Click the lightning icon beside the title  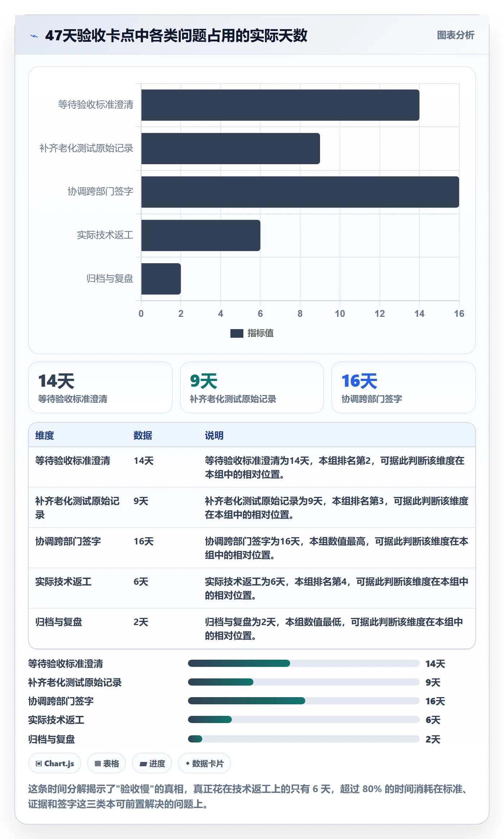(34, 36)
